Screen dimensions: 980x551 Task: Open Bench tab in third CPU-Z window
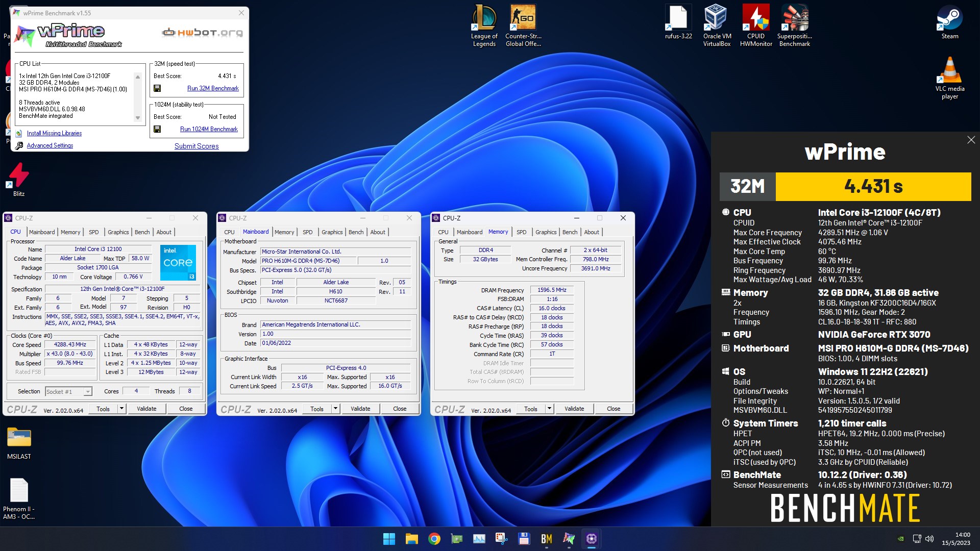coord(570,232)
